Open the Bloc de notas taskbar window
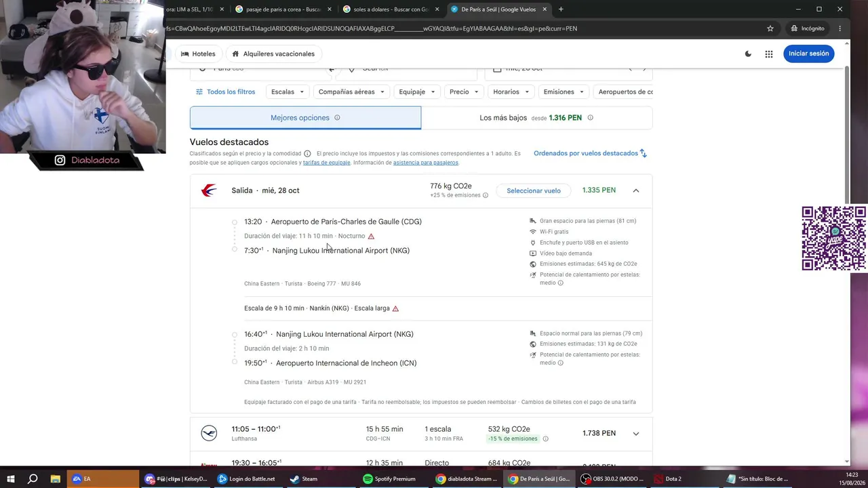This screenshot has width=868, height=488. tap(759, 479)
